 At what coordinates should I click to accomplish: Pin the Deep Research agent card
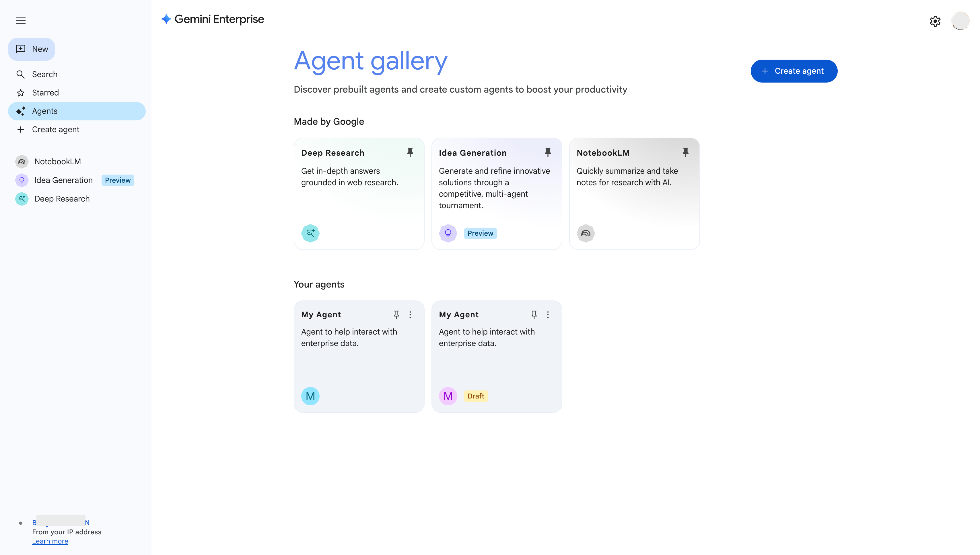coord(410,152)
